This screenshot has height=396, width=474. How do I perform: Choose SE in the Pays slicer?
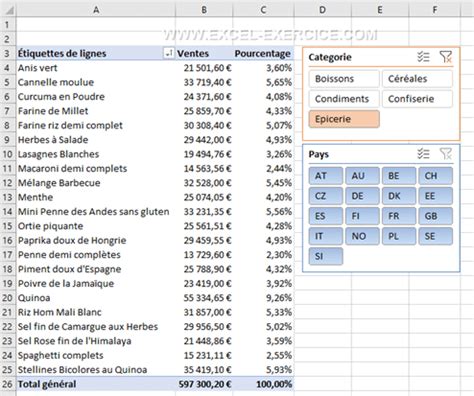436,236
